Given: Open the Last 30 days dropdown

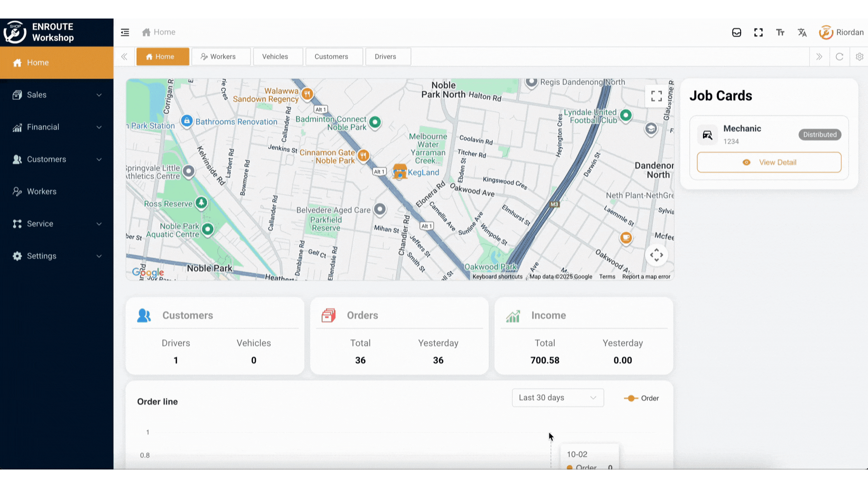Looking at the screenshot, I should [x=557, y=398].
